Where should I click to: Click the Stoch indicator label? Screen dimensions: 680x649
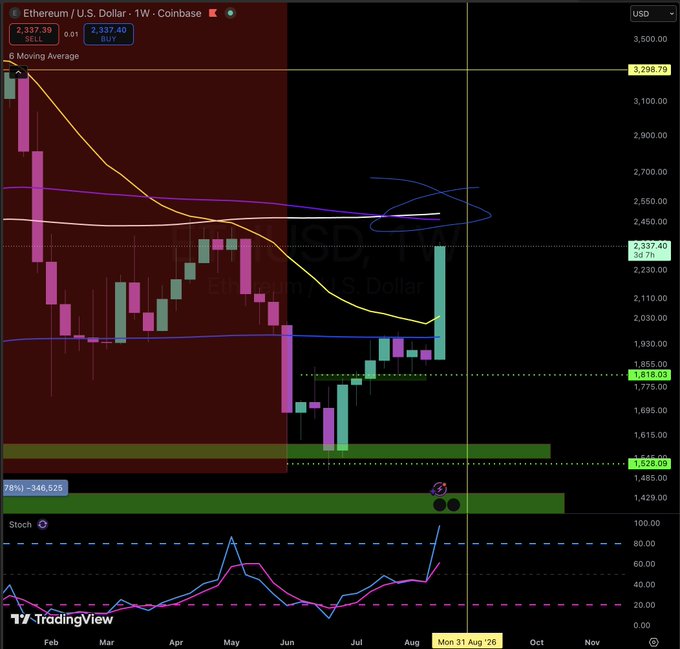tap(20, 525)
